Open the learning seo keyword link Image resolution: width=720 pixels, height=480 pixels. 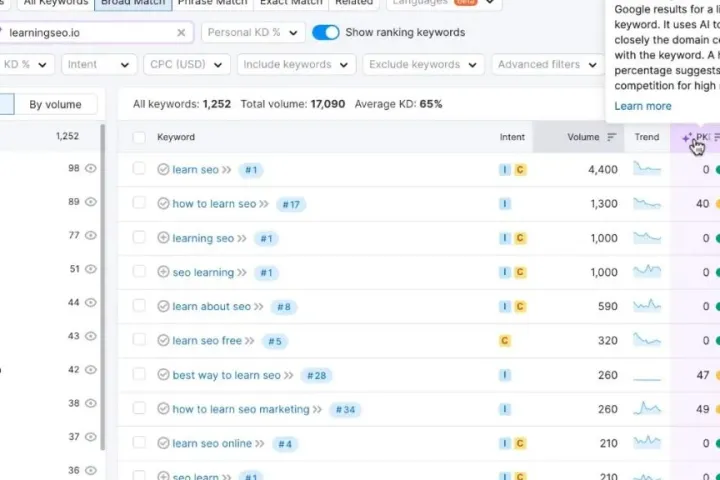(203, 238)
